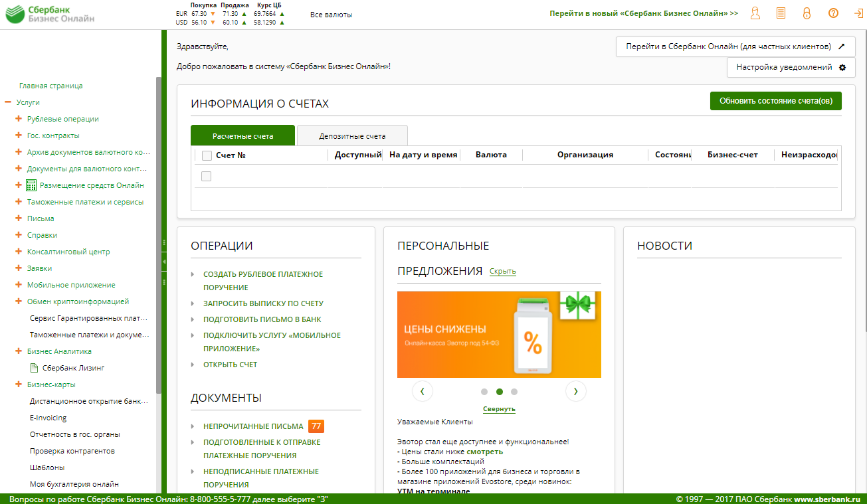Screen dimensions: 867x504
Task: Follow link to new Сбербанк Бизнес Онлайн
Action: click(644, 13)
